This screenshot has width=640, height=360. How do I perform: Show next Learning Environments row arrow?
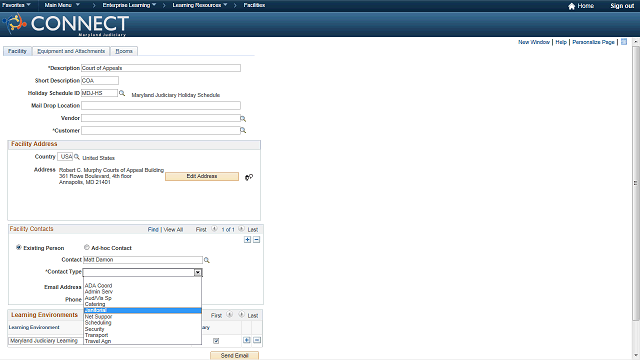(241, 315)
